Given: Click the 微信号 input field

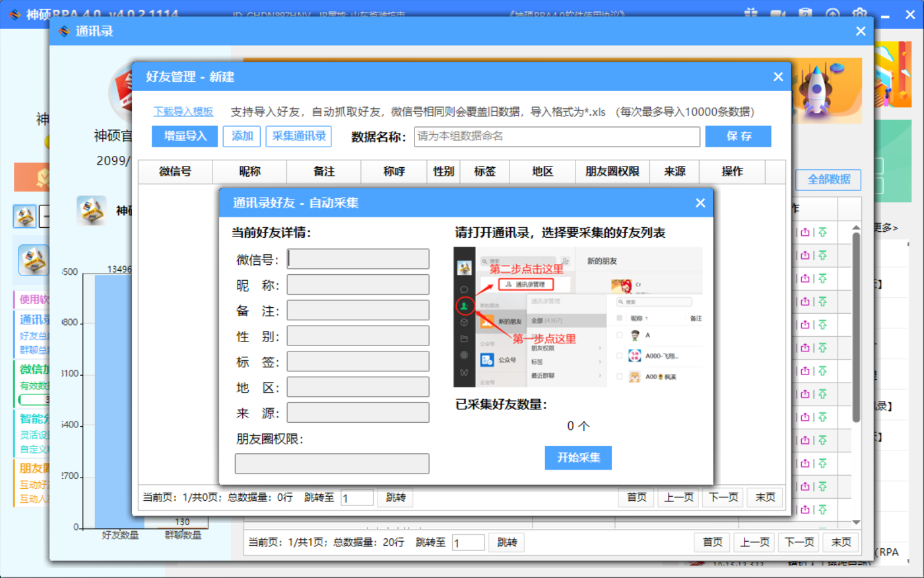Looking at the screenshot, I should click(358, 259).
